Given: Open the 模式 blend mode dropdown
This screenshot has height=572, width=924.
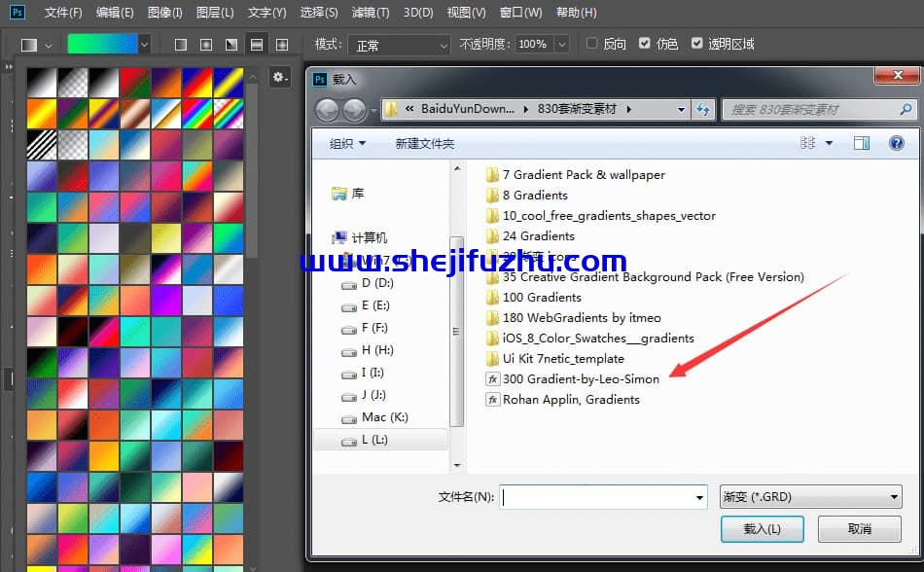Looking at the screenshot, I should tap(399, 46).
